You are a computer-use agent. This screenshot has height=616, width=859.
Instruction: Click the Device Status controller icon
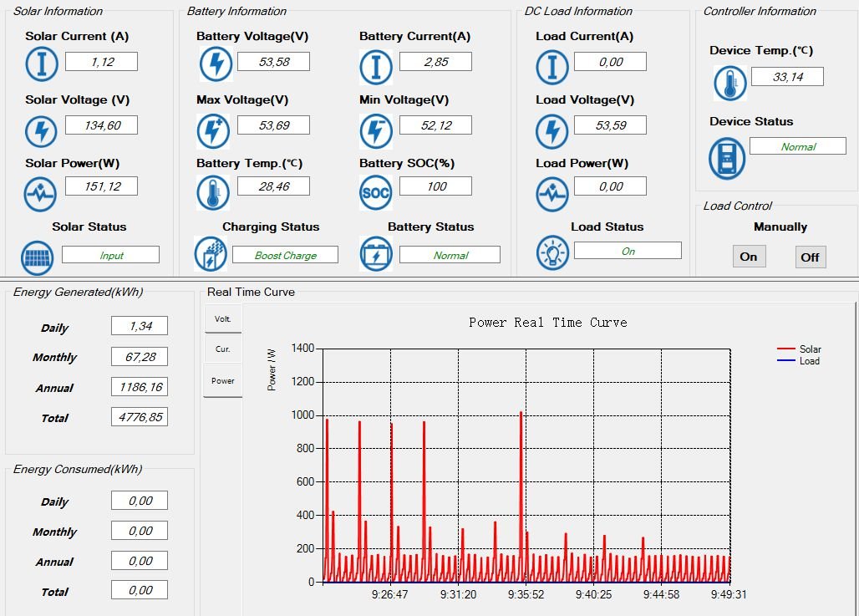tap(726, 158)
